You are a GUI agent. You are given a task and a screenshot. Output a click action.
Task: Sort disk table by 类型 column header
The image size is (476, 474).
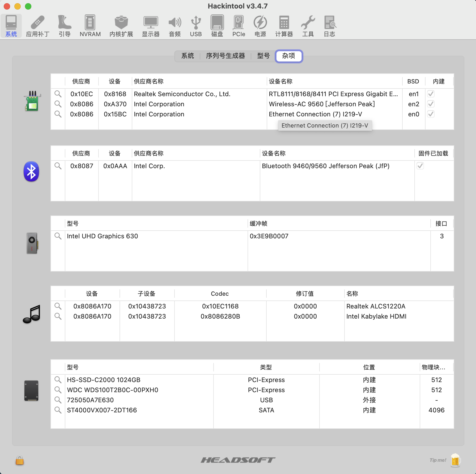(x=266, y=367)
